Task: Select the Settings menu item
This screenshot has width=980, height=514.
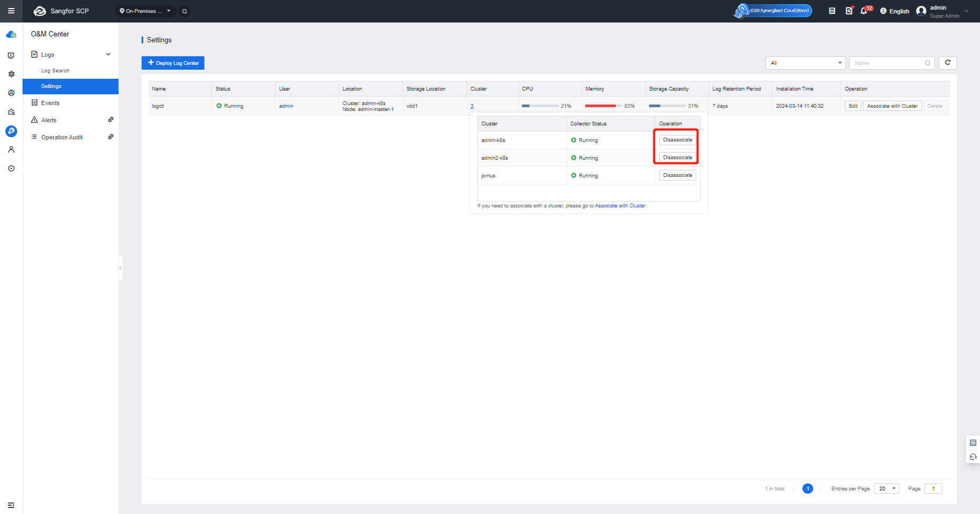Action: (x=71, y=86)
